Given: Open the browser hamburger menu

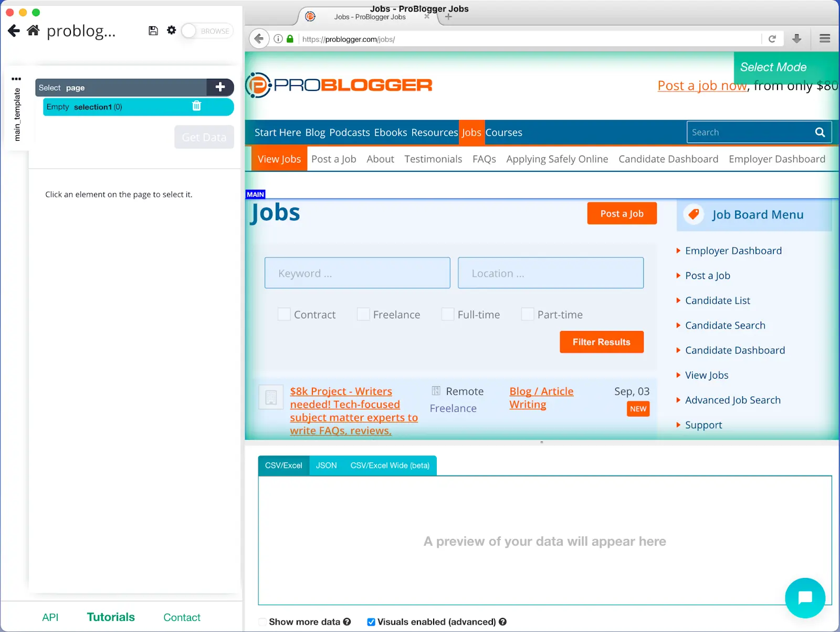Looking at the screenshot, I should 824,38.
